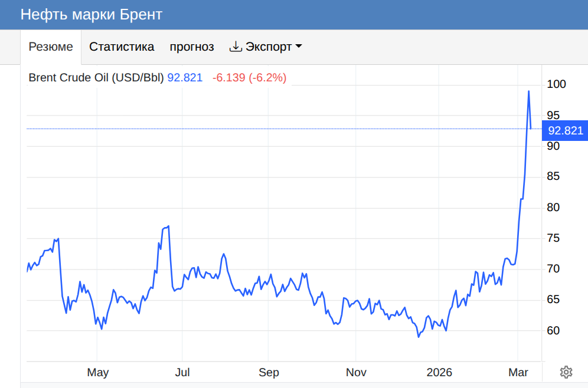This screenshot has height=388, width=588.
Task: Click the blue 92.821 price badge on axis
Action: (565, 131)
